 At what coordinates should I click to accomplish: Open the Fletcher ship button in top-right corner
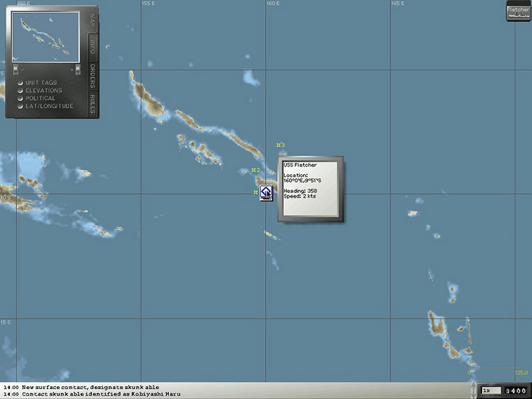(518, 12)
